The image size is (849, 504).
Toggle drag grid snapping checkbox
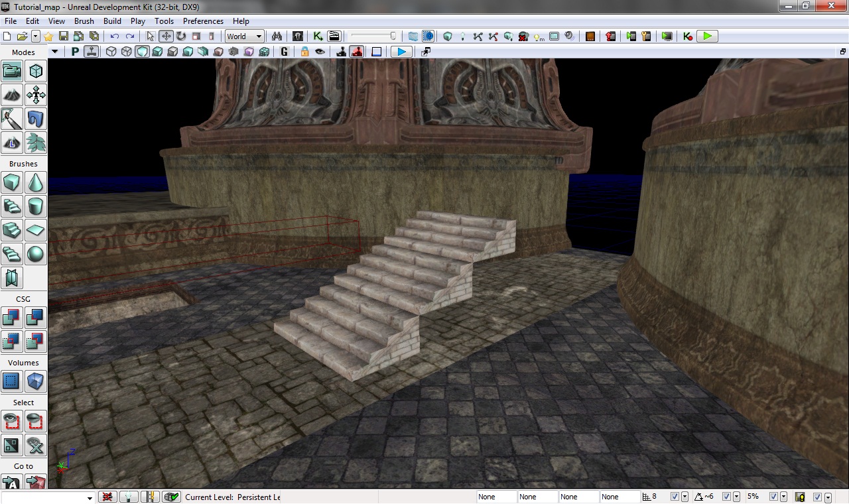(x=675, y=497)
